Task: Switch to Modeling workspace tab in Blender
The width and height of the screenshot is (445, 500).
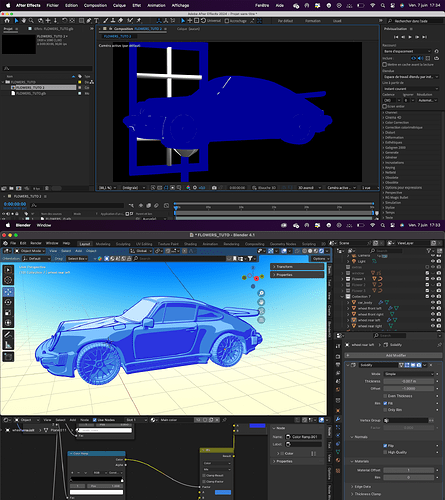Action: click(x=103, y=244)
